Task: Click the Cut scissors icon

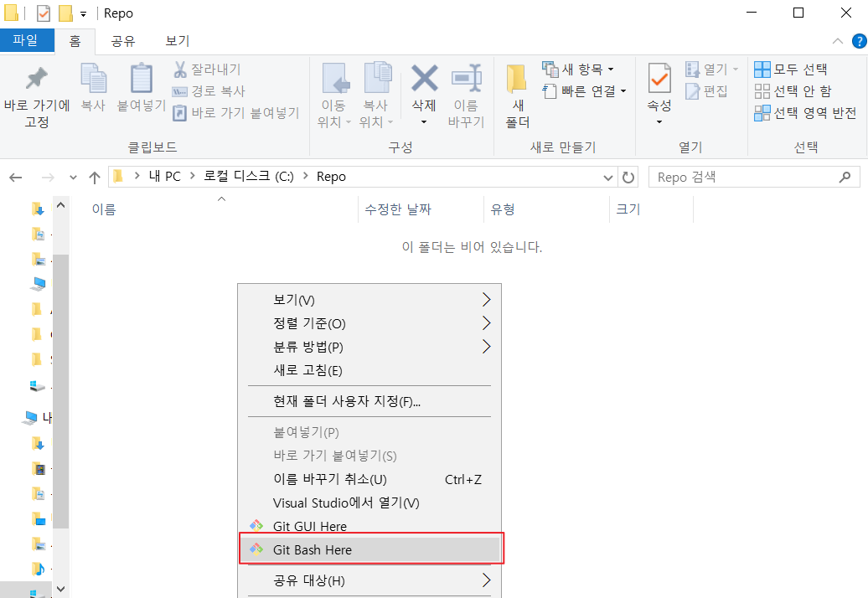Action: [x=180, y=70]
